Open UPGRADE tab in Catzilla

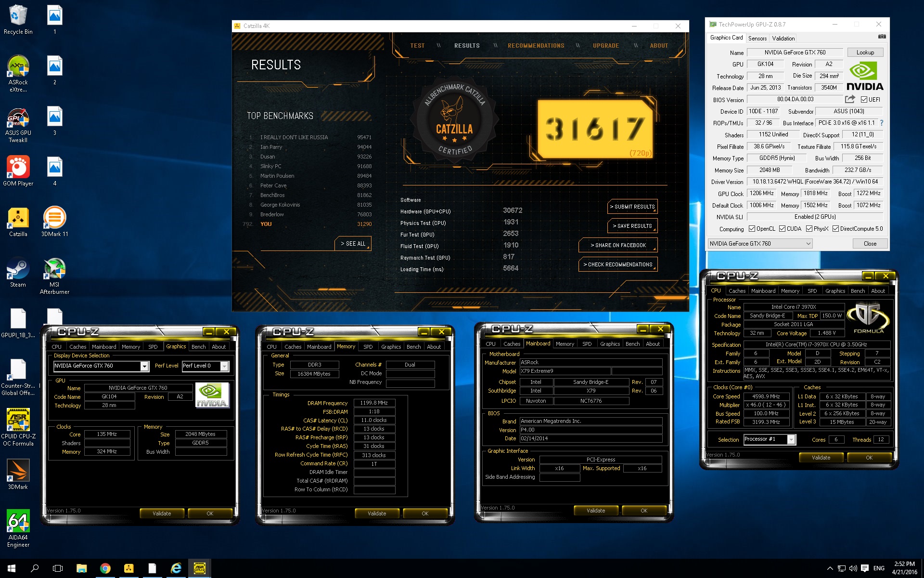606,46
